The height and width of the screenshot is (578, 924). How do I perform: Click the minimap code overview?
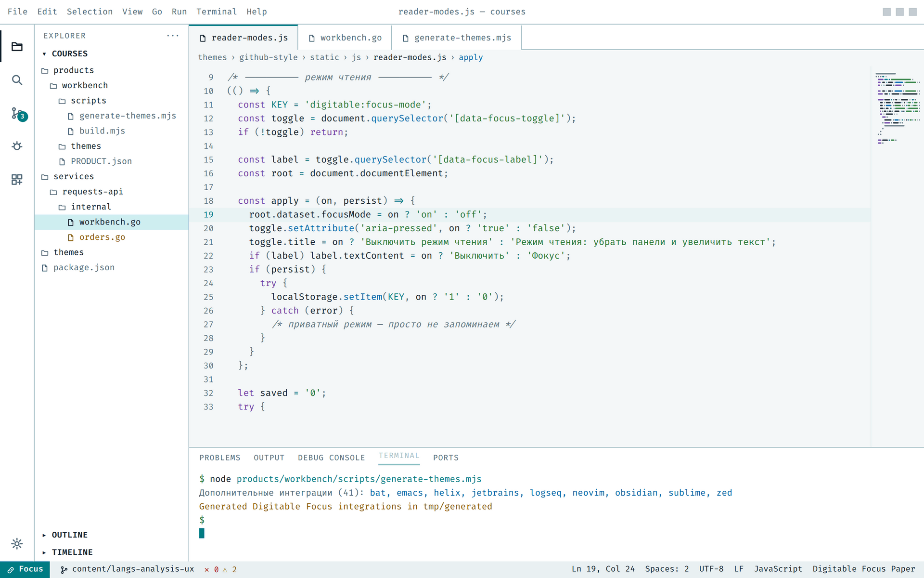(x=897, y=108)
